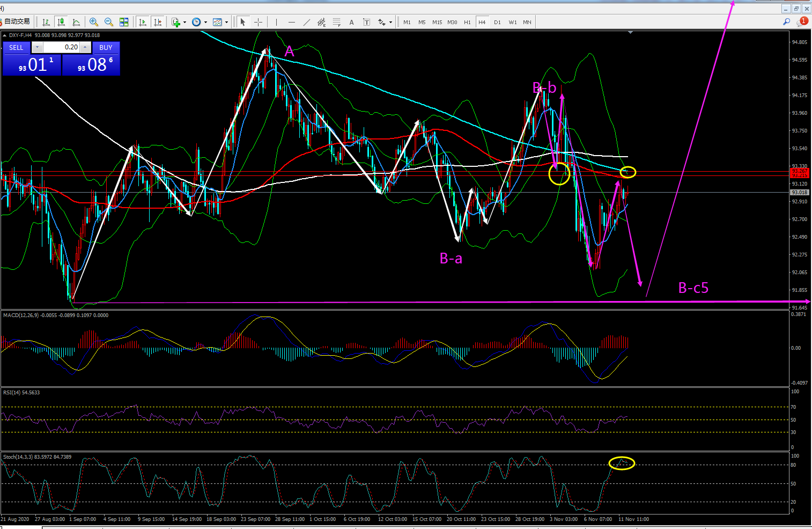Zoom in on the chart
The width and height of the screenshot is (812, 529).
pyautogui.click(x=94, y=22)
